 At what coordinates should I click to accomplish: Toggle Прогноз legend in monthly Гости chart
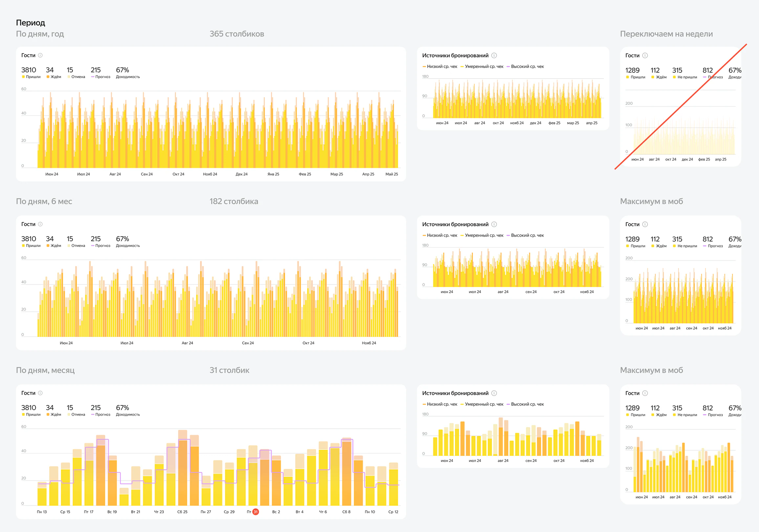101,415
